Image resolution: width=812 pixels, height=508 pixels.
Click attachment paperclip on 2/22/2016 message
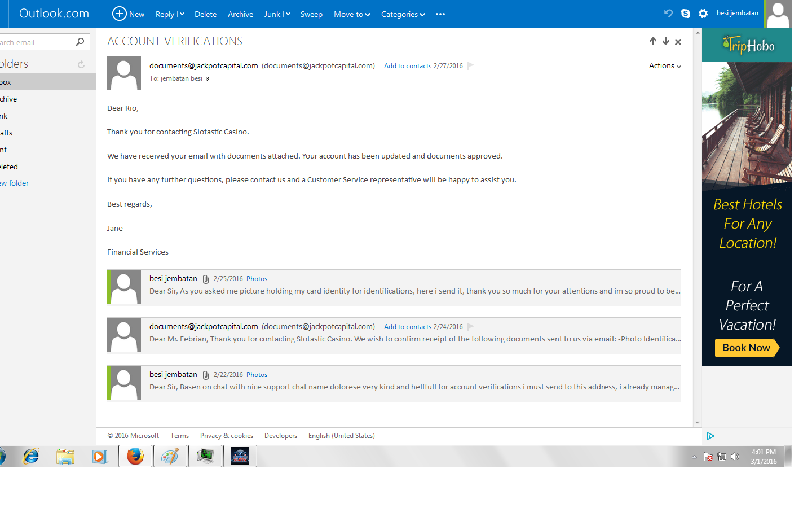[x=206, y=375]
